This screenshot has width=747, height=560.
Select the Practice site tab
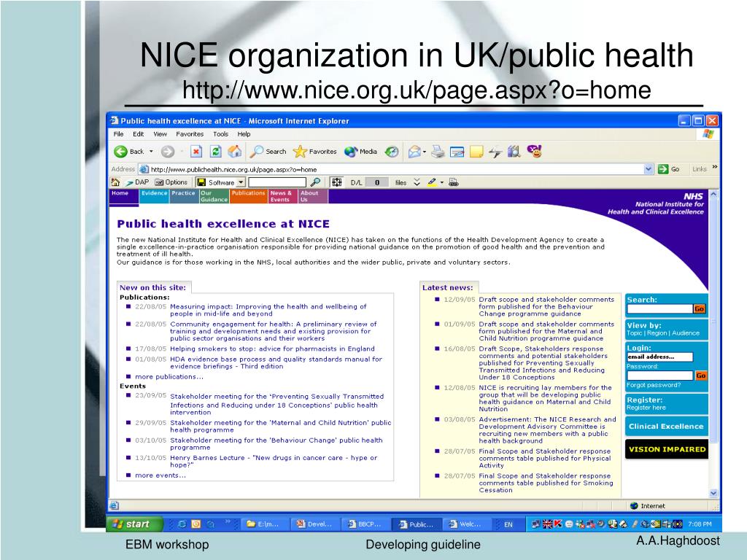pos(183,196)
